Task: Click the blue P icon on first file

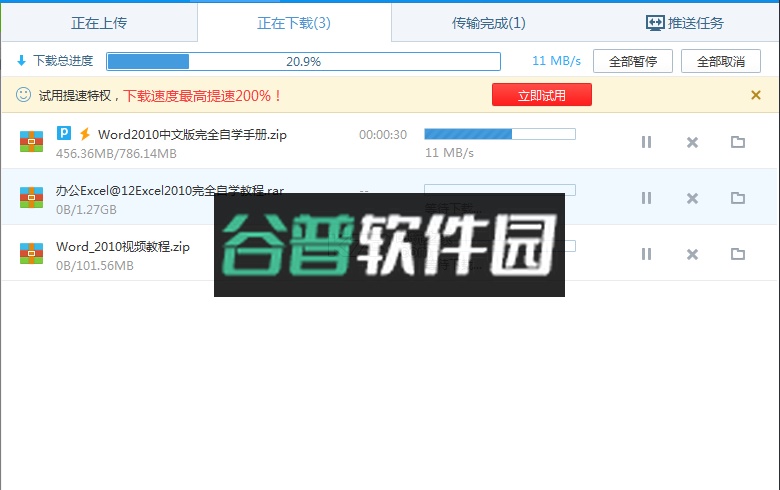Action: [x=64, y=133]
